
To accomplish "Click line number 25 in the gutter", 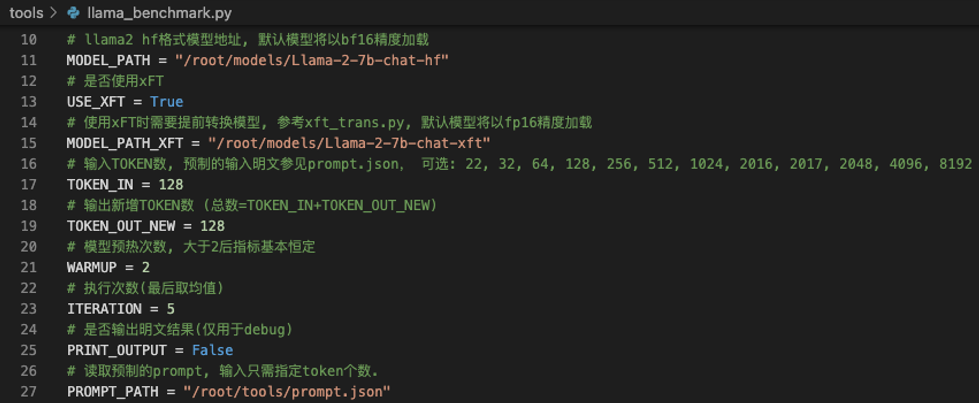I will coord(29,350).
